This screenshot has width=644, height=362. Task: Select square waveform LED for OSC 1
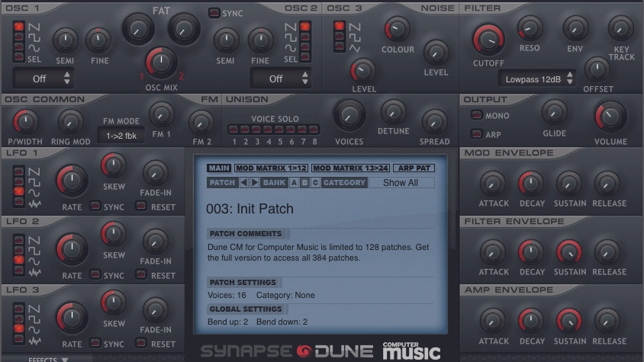point(19,37)
